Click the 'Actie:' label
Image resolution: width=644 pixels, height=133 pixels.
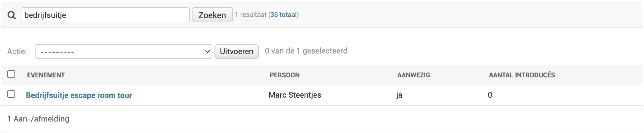click(17, 51)
